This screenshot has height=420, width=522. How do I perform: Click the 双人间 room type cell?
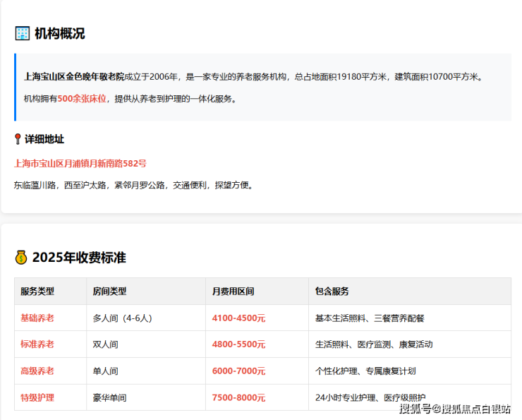click(105, 344)
